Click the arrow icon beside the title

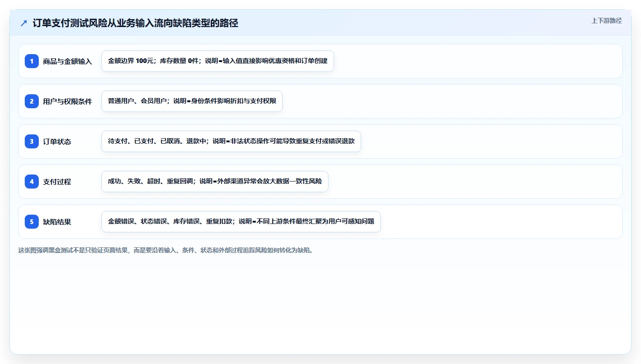24,23
